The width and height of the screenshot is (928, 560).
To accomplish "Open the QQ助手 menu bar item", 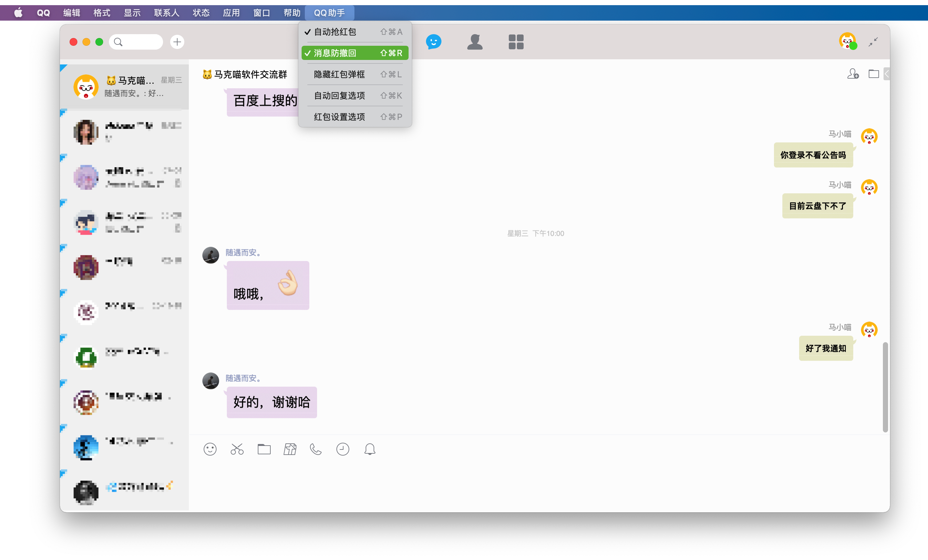I will click(330, 13).
